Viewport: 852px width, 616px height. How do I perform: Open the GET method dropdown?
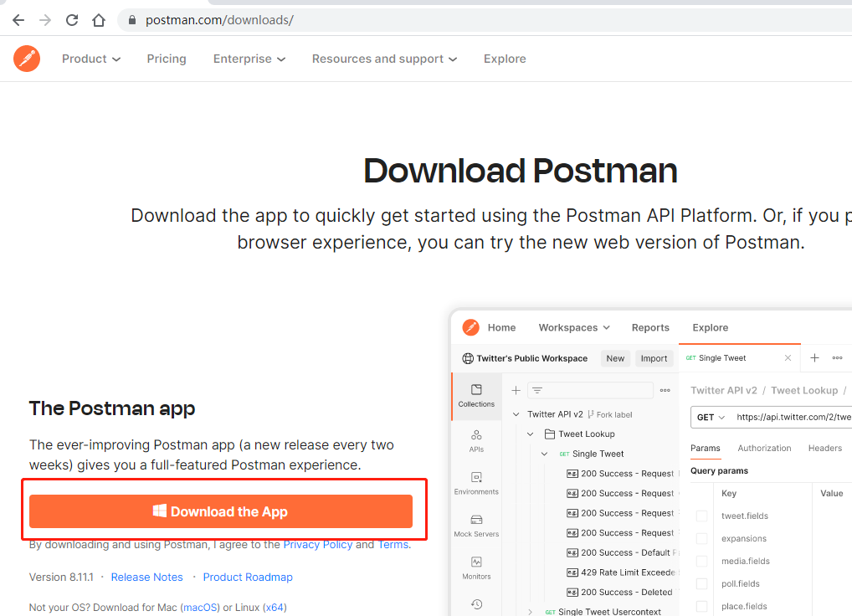click(x=711, y=417)
